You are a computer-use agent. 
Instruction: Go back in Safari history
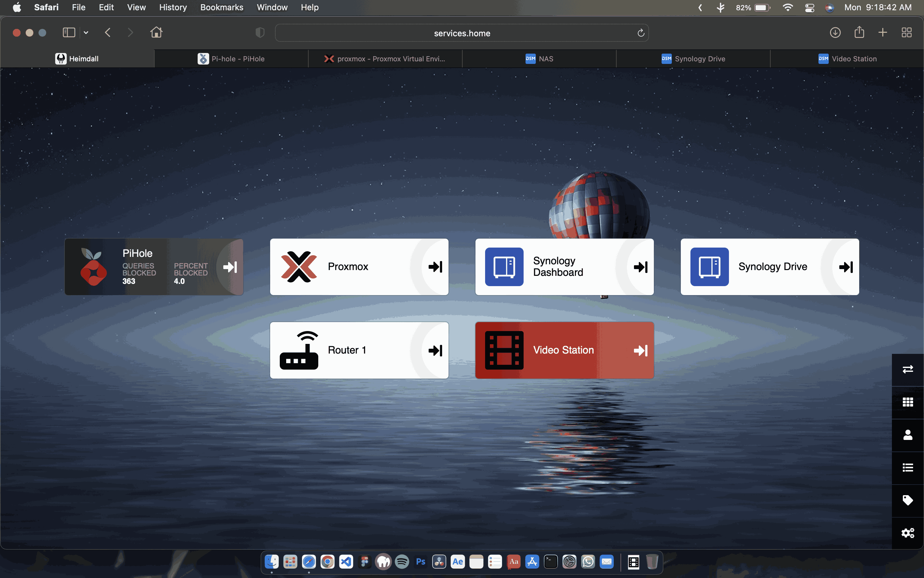[x=108, y=32]
